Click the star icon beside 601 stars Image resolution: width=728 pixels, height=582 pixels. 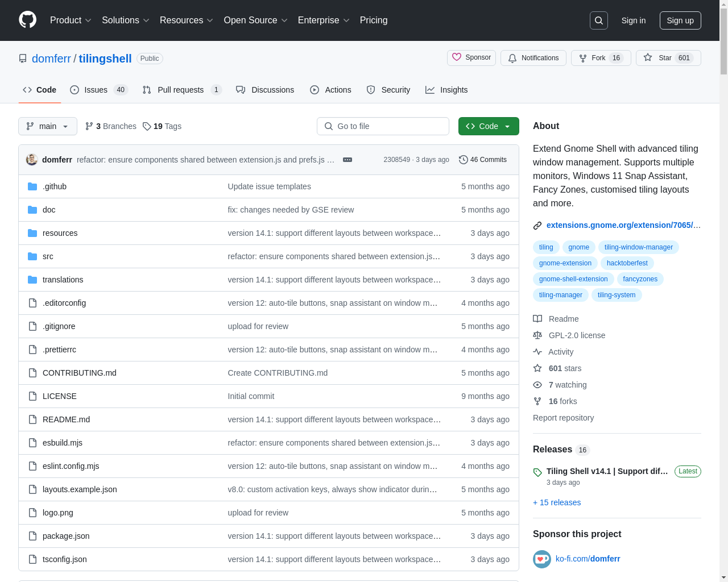point(537,368)
